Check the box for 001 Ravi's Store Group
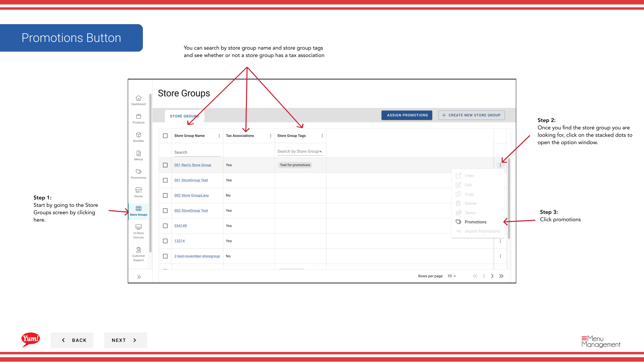This screenshot has width=644, height=362. click(165, 165)
